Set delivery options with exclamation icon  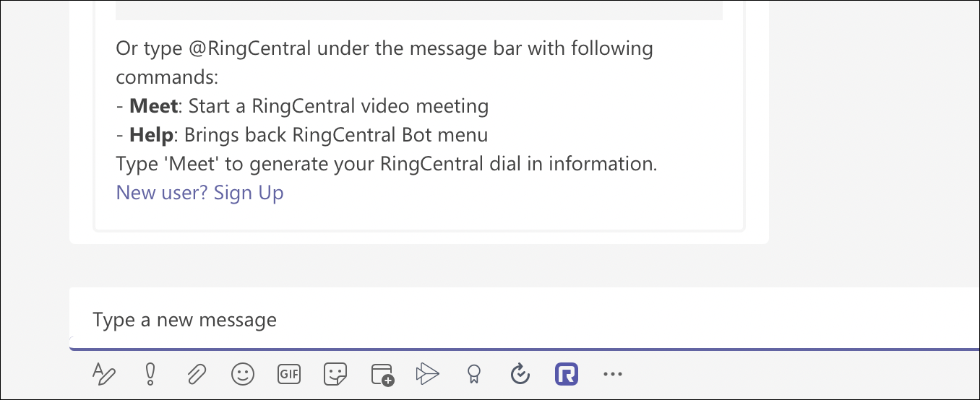point(150,373)
